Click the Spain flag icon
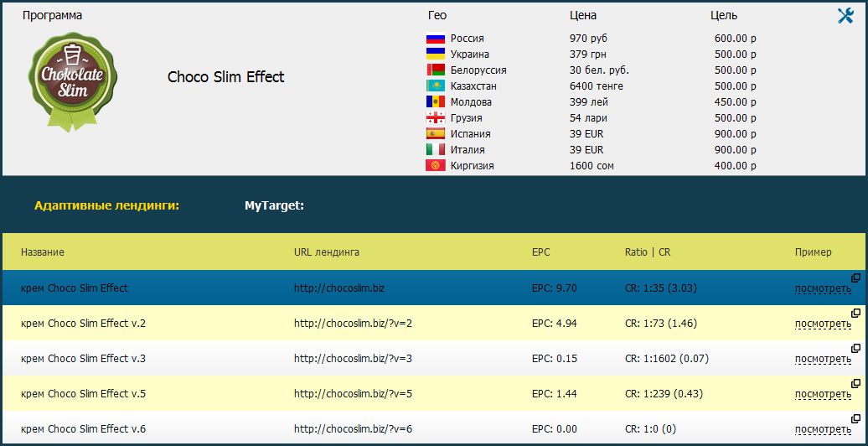This screenshot has width=868, height=446. (436, 134)
